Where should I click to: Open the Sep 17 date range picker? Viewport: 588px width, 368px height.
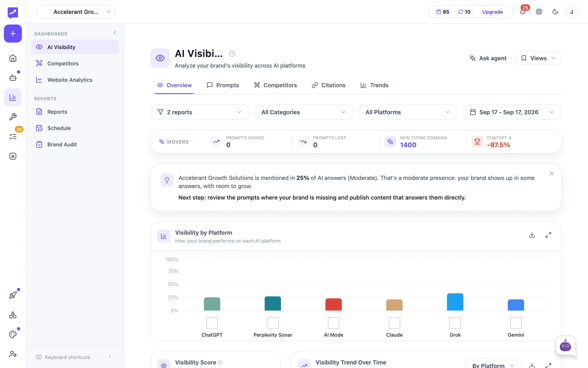512,112
